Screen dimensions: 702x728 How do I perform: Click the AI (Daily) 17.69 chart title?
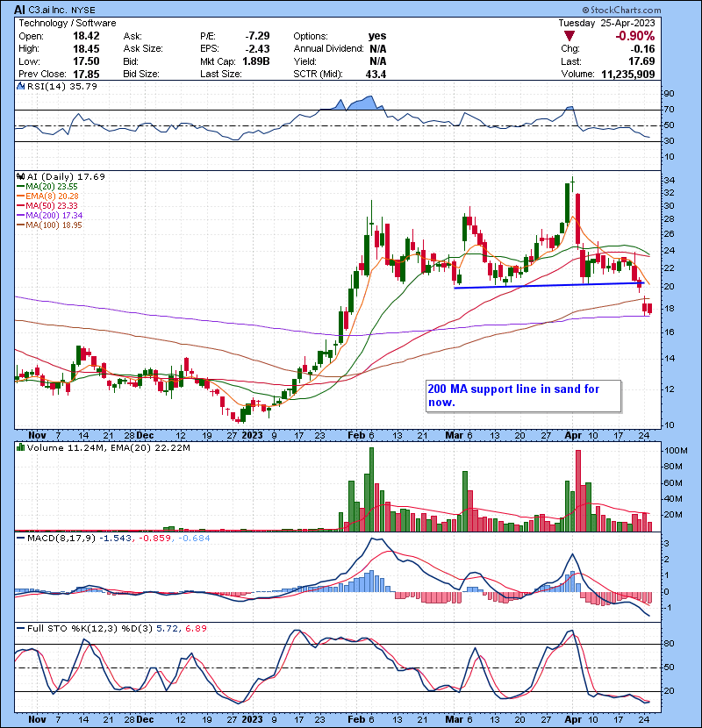coord(66,177)
